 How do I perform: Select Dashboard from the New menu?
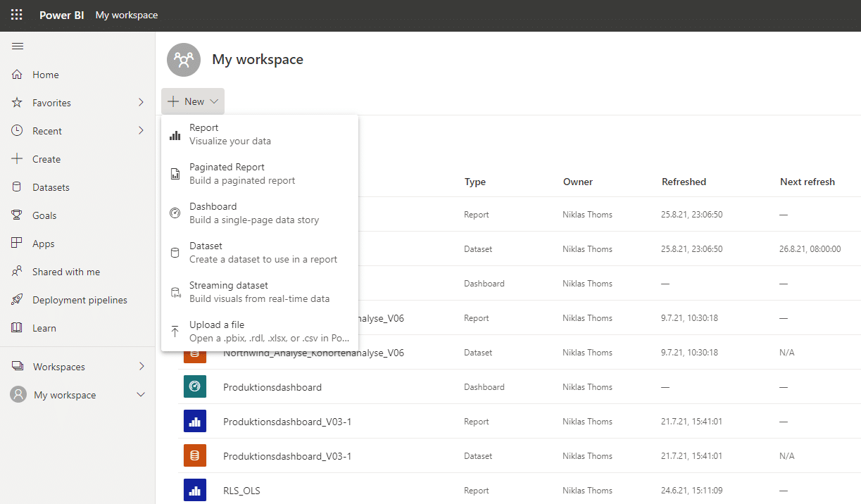point(260,213)
